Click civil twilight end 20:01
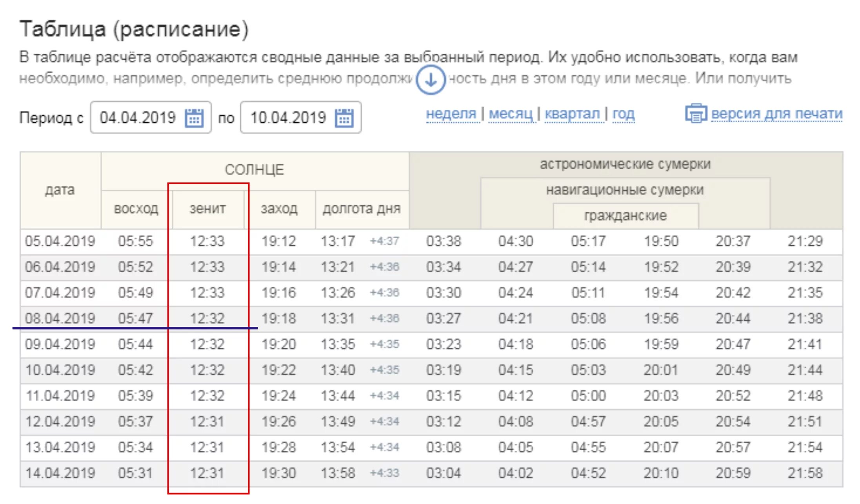The image size is (860, 504). [x=661, y=370]
